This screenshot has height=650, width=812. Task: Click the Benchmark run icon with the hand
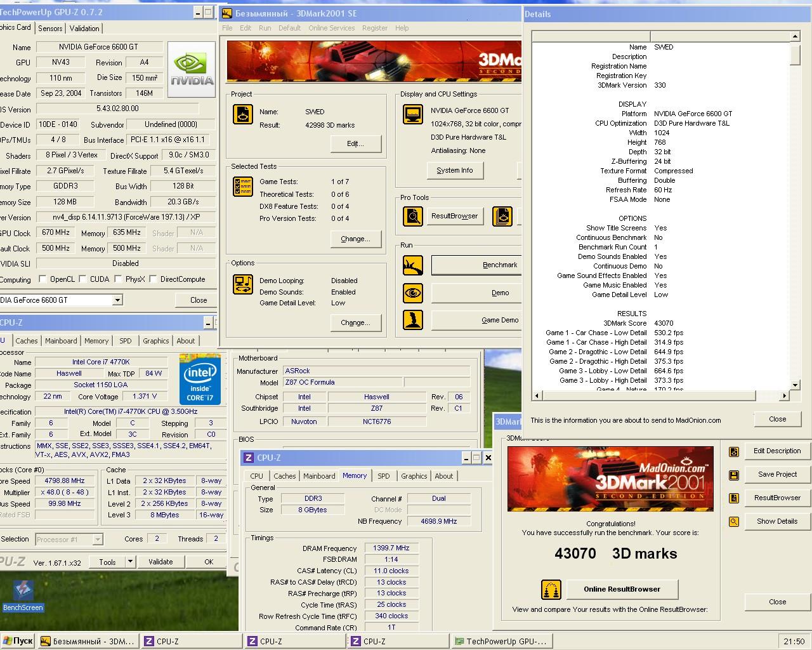coord(413,265)
